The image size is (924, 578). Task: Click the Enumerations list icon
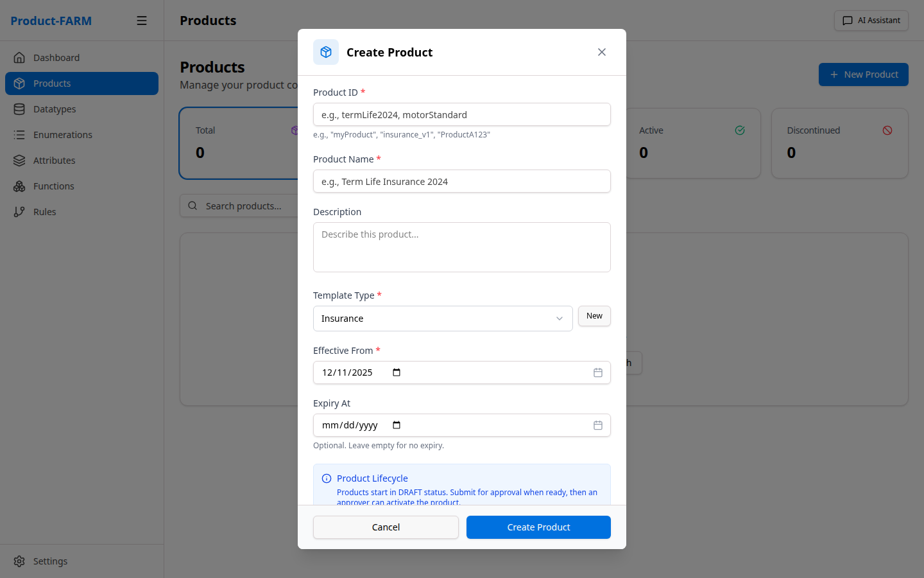coord(20,134)
